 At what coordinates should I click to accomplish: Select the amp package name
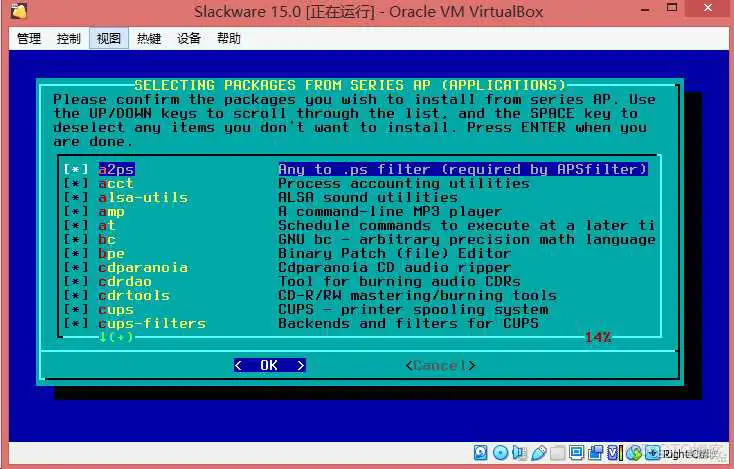[x=111, y=211]
